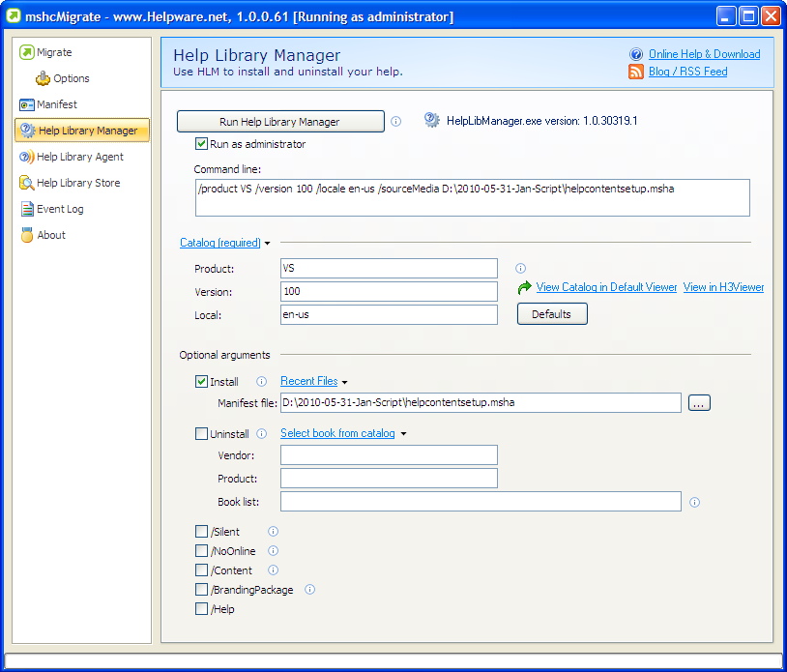Screen dimensions: 787x672
Task: Check the Uninstall option
Action: pos(202,433)
